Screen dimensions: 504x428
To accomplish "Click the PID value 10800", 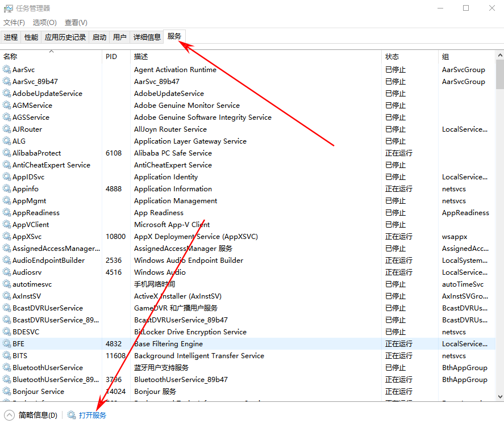I will tap(115, 236).
